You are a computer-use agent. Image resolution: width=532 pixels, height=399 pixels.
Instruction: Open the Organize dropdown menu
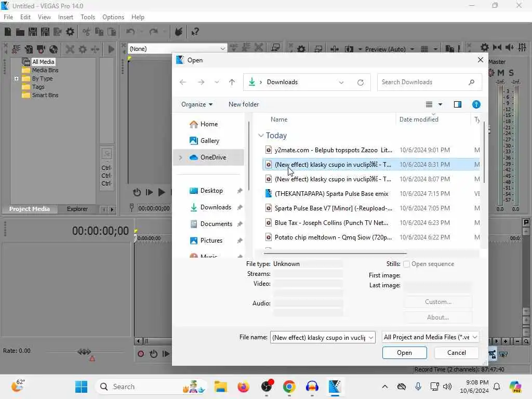tap(197, 104)
